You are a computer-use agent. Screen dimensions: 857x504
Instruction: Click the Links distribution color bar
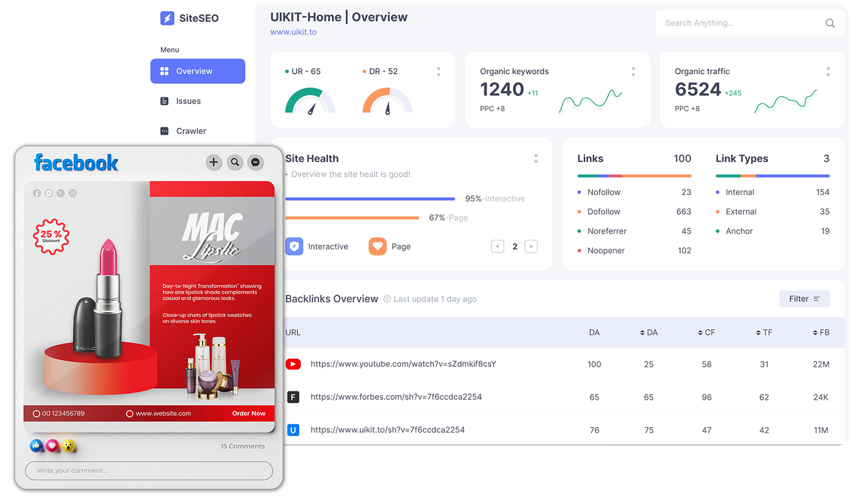(634, 176)
